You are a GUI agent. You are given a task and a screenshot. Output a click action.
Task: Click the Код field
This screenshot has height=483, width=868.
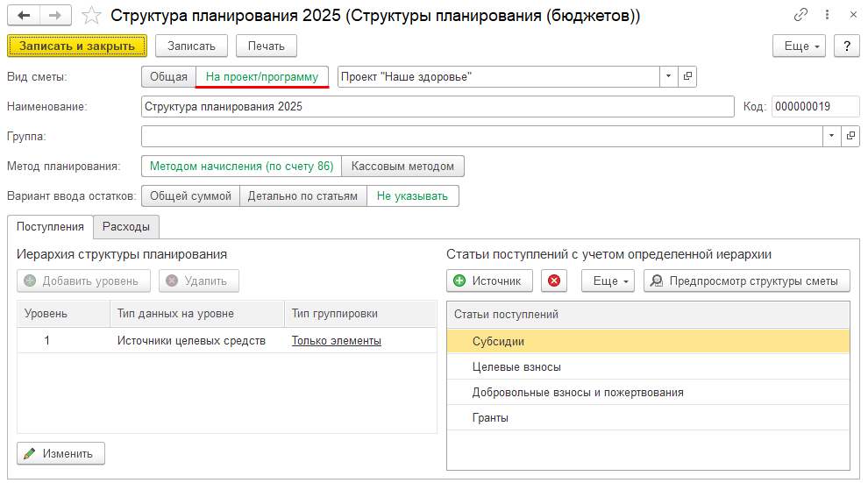(815, 106)
